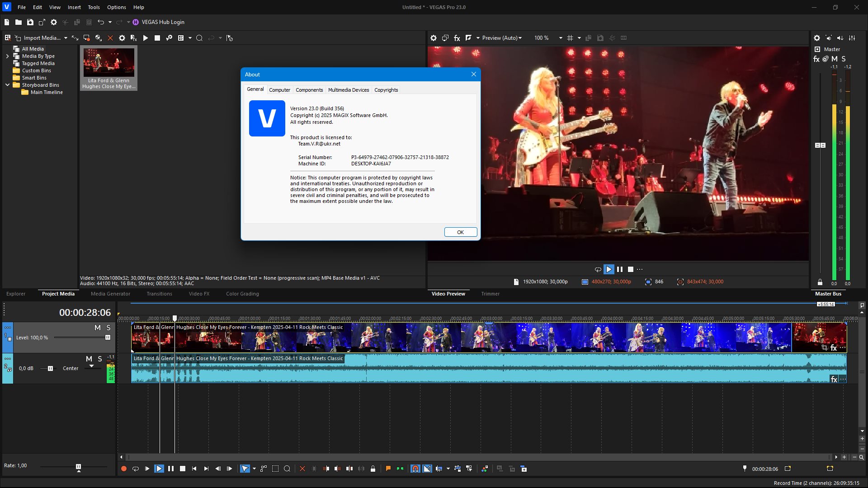Mute the video track
Viewport: 868px width, 488px height.
(x=97, y=328)
